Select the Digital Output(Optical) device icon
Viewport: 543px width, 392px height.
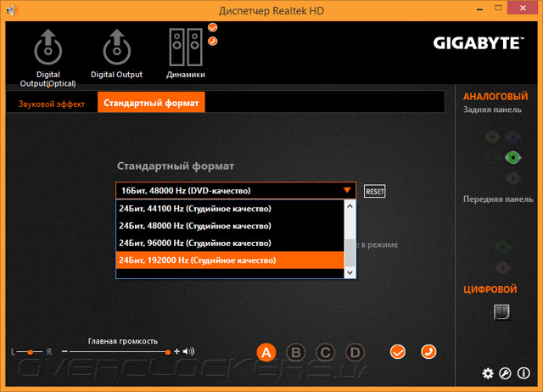(48, 48)
